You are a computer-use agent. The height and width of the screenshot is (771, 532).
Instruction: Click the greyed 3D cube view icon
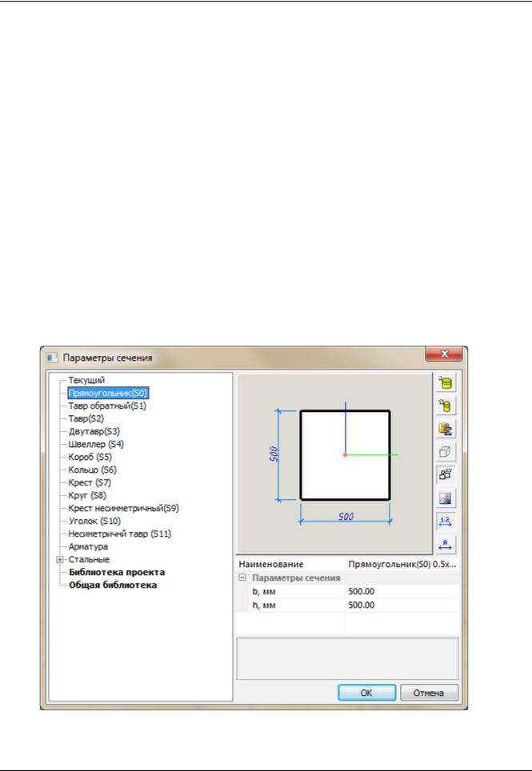pos(446,452)
